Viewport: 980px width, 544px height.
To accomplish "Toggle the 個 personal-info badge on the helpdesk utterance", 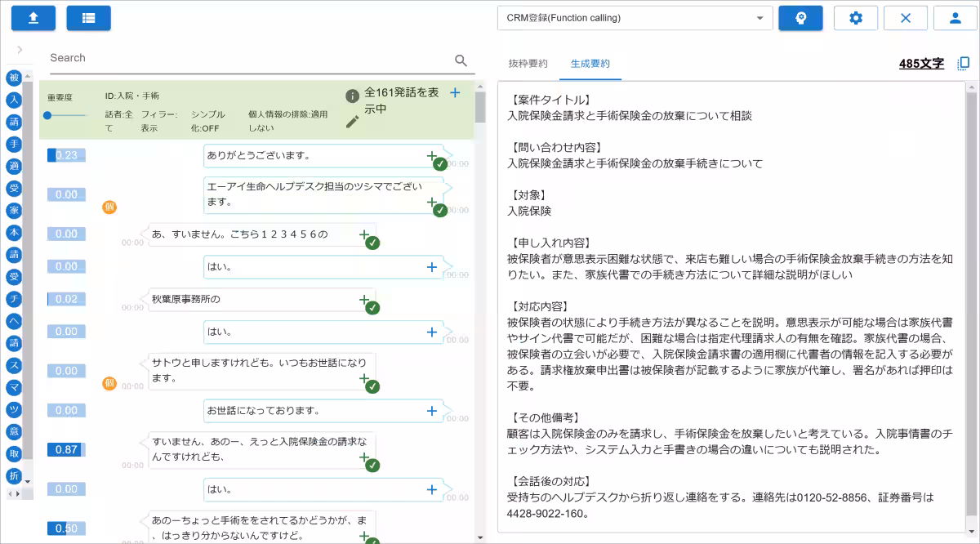I will 109,207.
